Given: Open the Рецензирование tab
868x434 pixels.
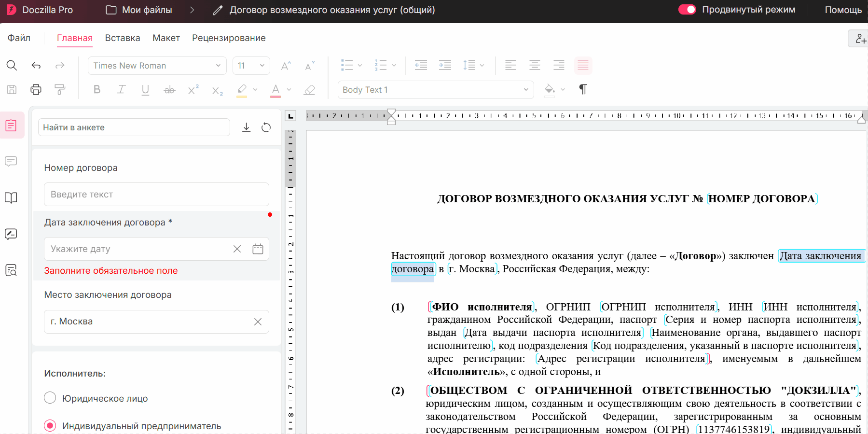Looking at the screenshot, I should [229, 38].
